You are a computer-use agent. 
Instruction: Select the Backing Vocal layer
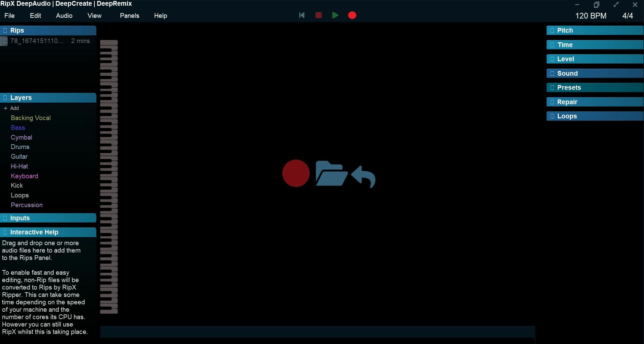click(x=31, y=118)
